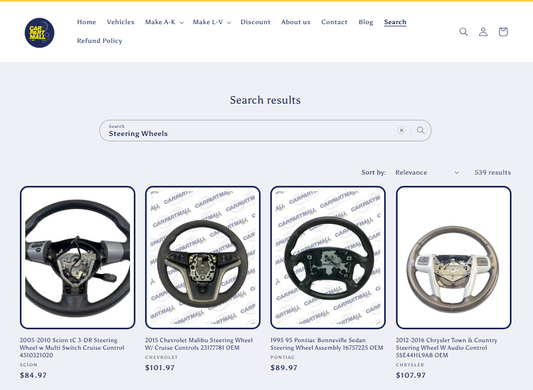533x390 pixels.
Task: Open the 2012-2016 Chrysler Town & Country title
Action: point(446,347)
